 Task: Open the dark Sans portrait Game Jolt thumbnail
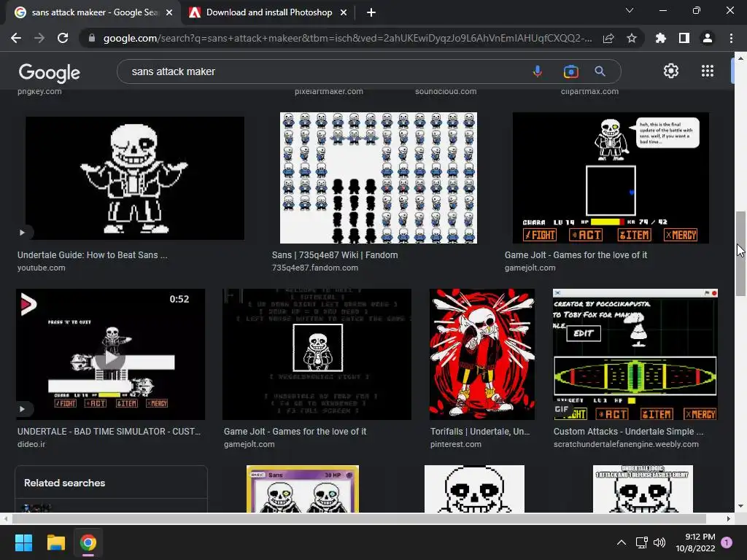click(317, 354)
